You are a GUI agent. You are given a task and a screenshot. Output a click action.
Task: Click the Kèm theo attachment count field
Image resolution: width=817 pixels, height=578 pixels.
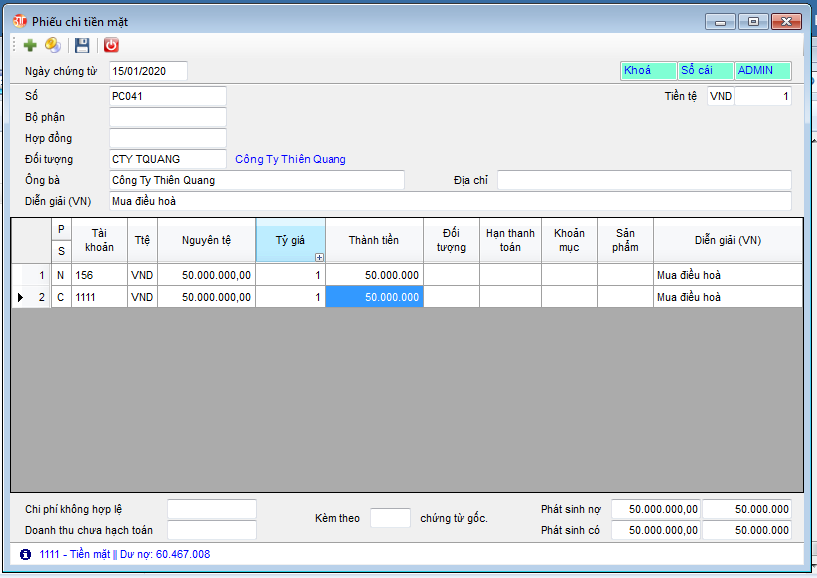tap(390, 518)
